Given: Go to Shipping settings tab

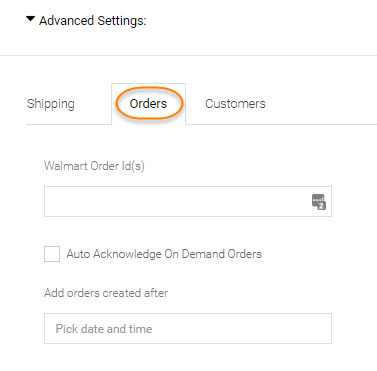Looking at the screenshot, I should (x=51, y=104).
